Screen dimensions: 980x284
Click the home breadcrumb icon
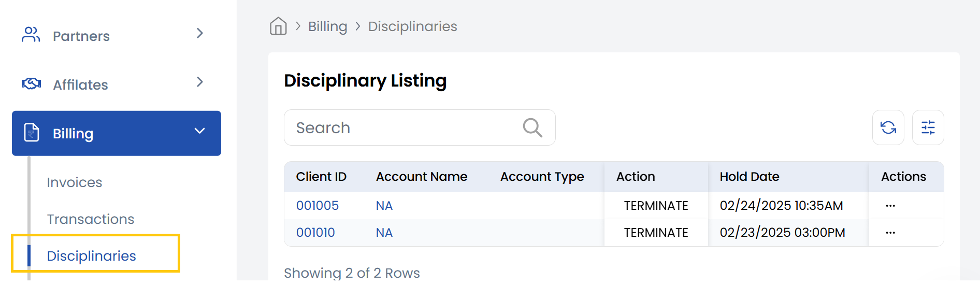click(x=278, y=26)
